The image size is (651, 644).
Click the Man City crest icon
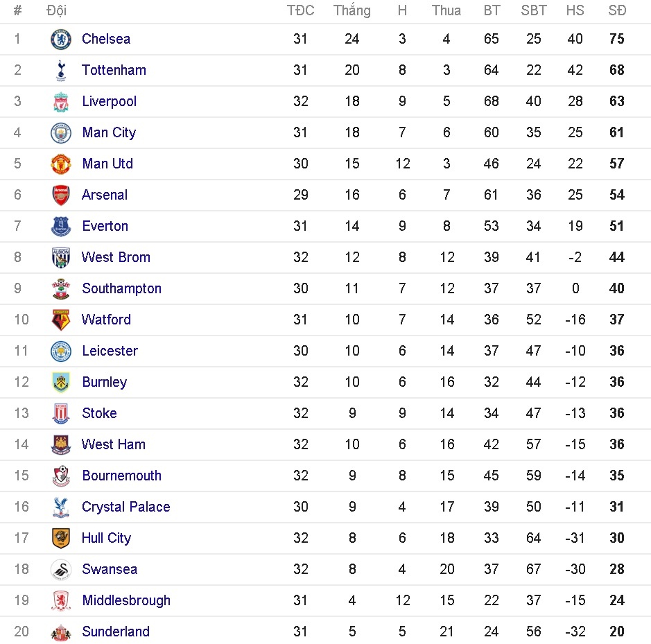[x=61, y=133]
